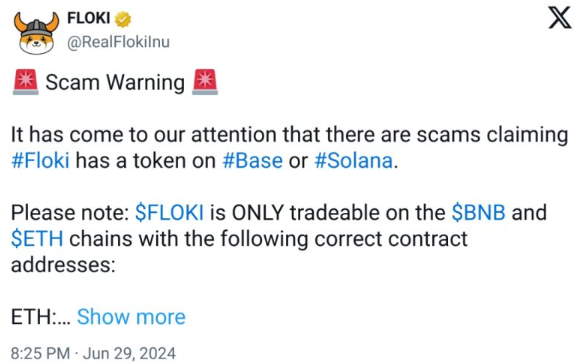Click the sentence starting 'It has come'

tap(290, 148)
